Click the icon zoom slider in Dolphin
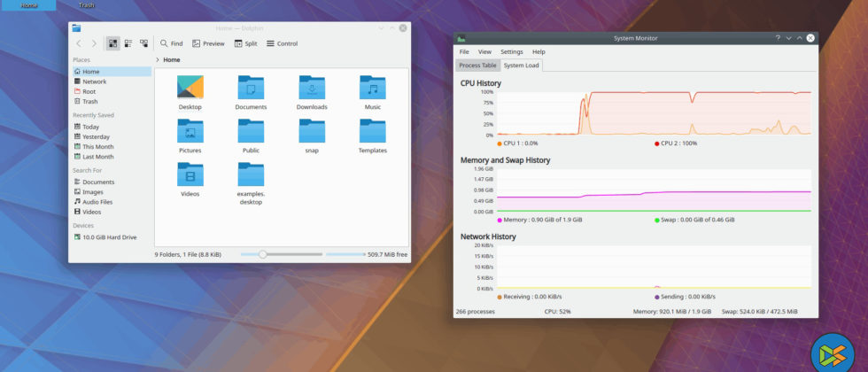This screenshot has height=372, width=868. 262,254
